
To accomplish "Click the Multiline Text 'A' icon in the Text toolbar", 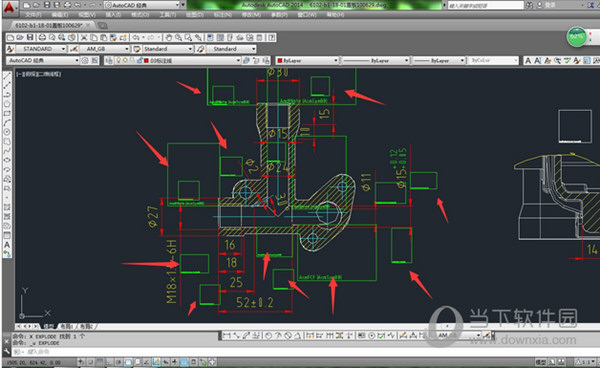I will [528, 60].
